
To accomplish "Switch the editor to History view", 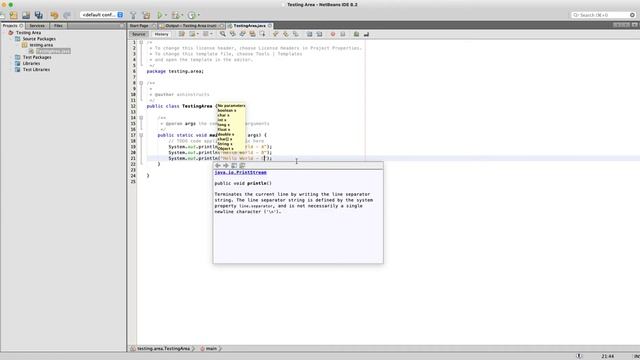I will 161,34.
